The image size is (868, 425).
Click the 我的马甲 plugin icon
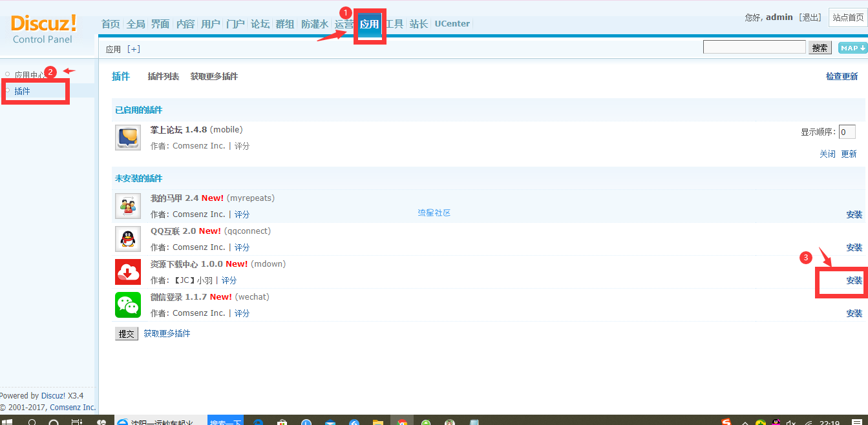(128, 206)
